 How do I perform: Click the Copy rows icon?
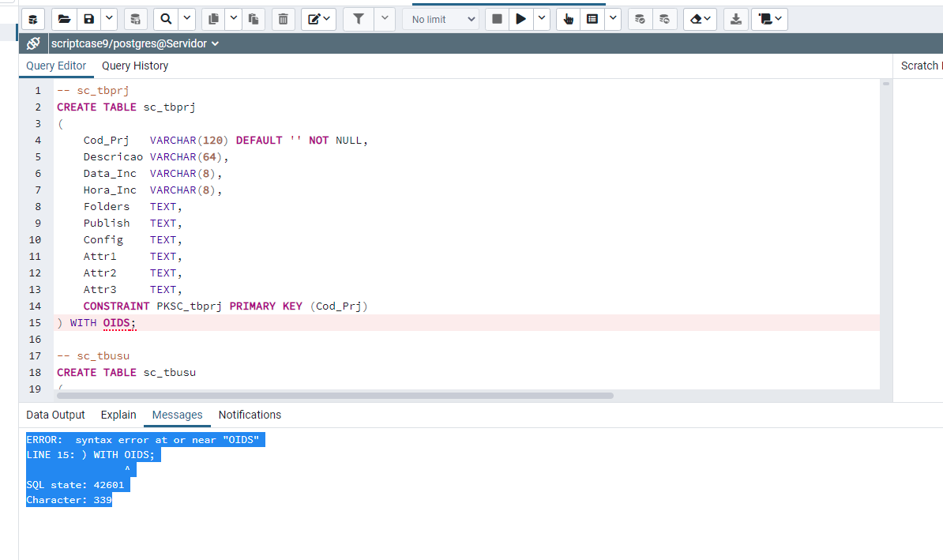213,19
